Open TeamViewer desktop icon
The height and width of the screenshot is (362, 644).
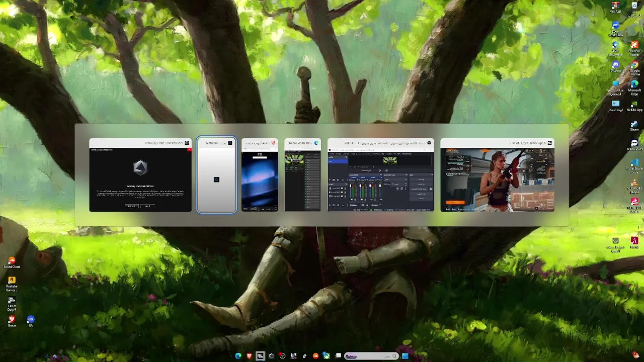click(634, 145)
